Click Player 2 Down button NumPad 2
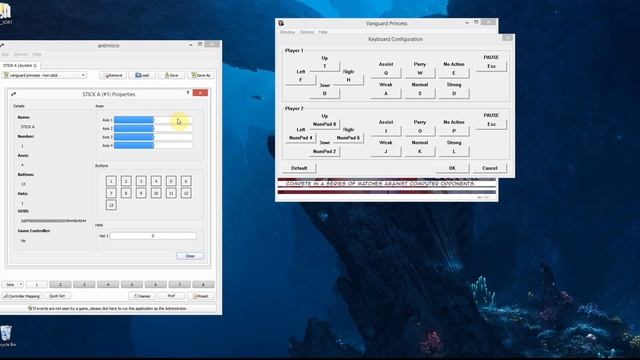The height and width of the screenshot is (360, 640). [324, 151]
